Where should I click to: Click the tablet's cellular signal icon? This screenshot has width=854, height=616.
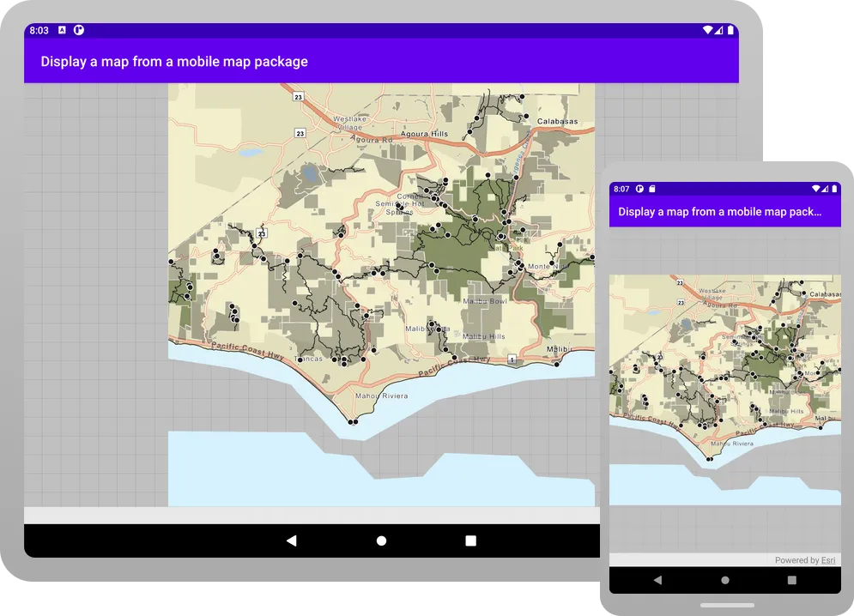click(x=719, y=31)
